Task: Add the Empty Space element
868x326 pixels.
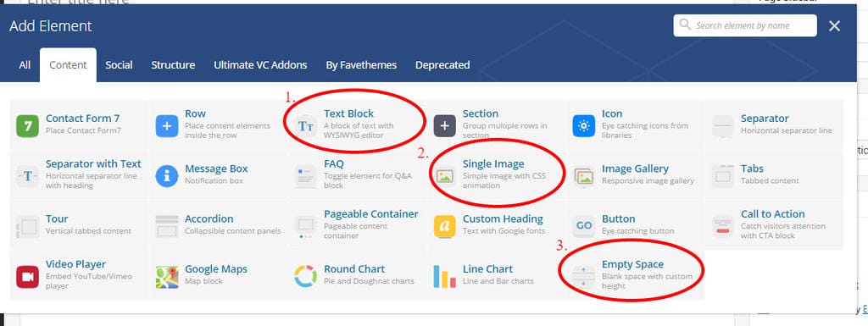Action: point(636,274)
